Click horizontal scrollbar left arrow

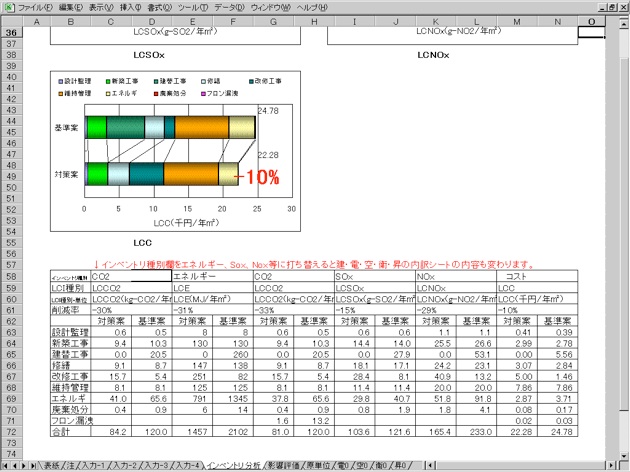(x=430, y=466)
